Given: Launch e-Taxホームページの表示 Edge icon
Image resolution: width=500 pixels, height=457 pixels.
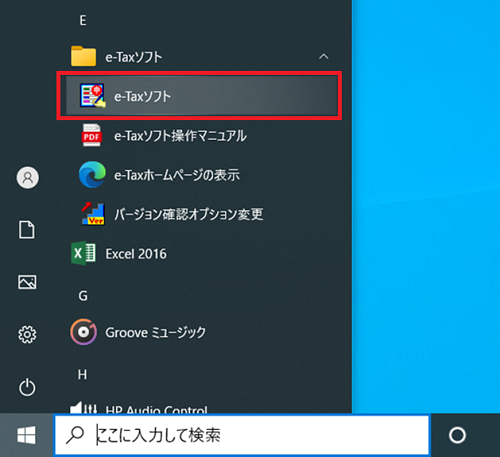Looking at the screenshot, I should 92,174.
